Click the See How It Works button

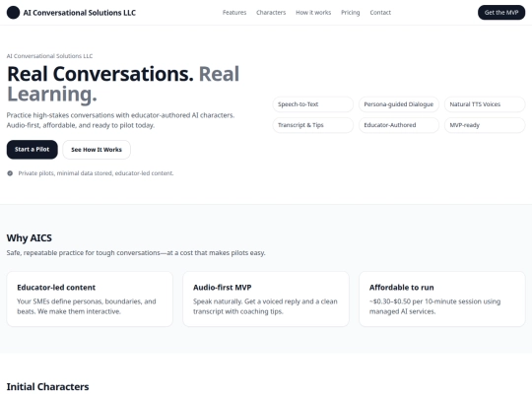[97, 150]
